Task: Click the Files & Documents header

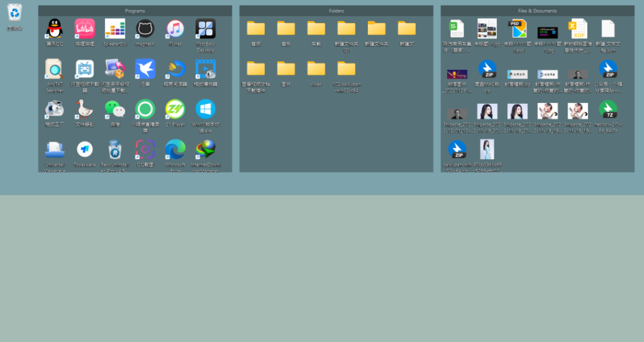Action: tap(537, 11)
